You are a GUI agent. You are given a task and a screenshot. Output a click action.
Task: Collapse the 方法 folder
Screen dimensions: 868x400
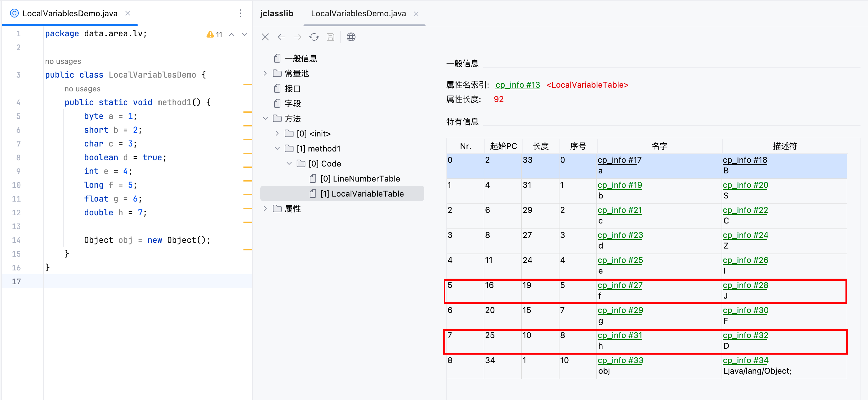click(265, 119)
